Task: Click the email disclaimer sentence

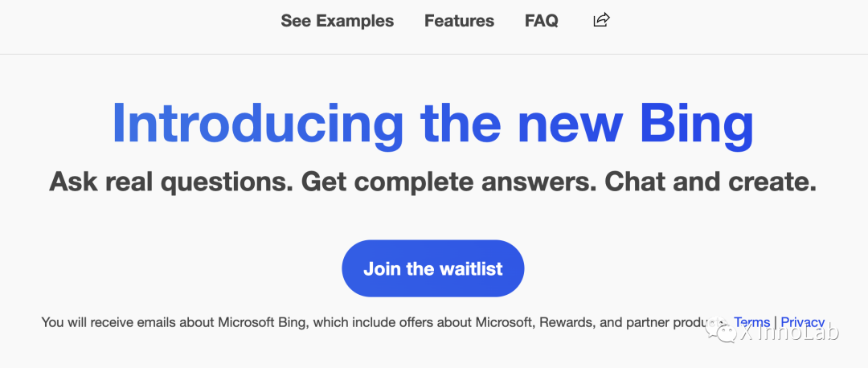Action: tap(384, 322)
